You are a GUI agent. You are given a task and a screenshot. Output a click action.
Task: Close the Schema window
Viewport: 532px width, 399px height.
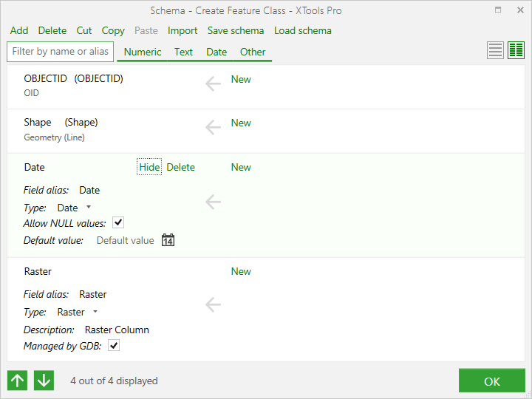520,10
